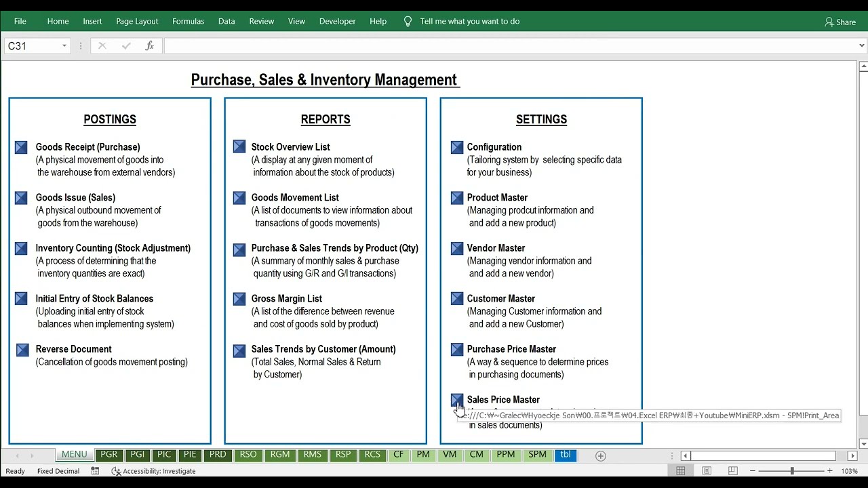Screen dimensions: 868x488
Task: Select the MENU sheet tab
Action: click(75, 455)
